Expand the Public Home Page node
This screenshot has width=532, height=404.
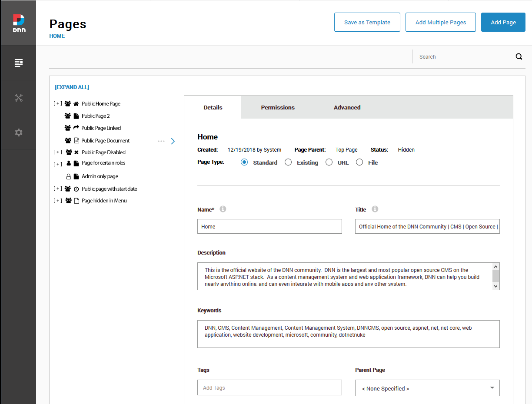point(57,104)
